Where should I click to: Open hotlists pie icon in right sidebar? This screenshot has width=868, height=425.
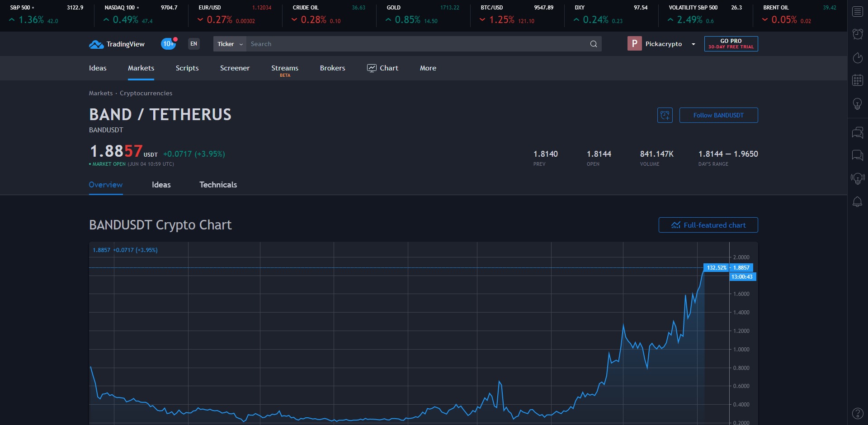pyautogui.click(x=858, y=57)
